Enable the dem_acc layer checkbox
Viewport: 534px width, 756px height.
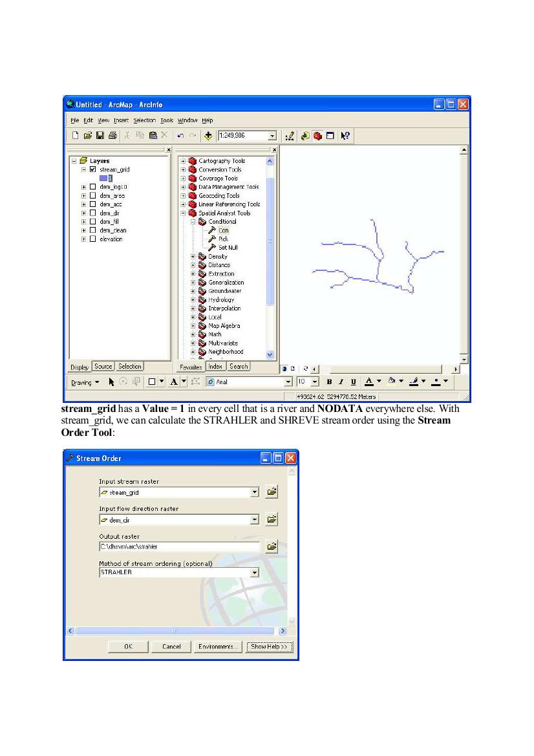pos(93,204)
